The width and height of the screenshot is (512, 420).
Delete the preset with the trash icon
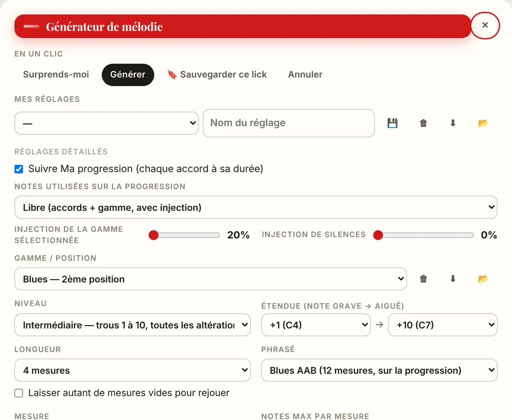[x=423, y=123]
